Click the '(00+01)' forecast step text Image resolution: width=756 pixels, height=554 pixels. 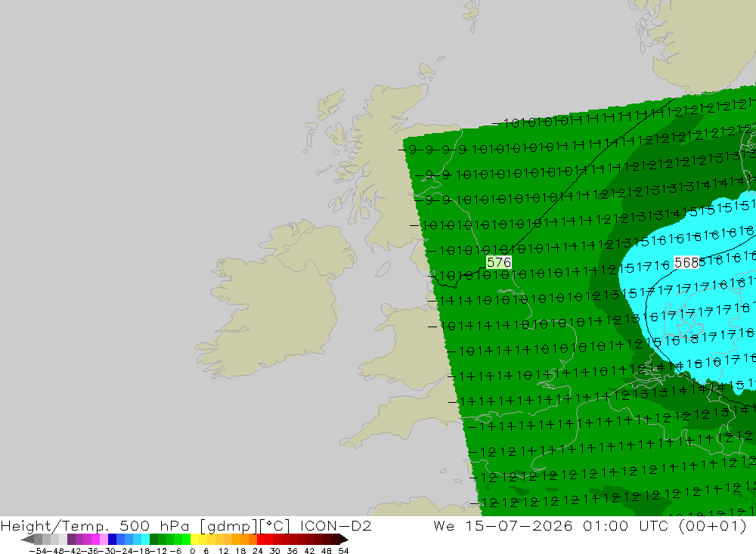click(x=713, y=525)
